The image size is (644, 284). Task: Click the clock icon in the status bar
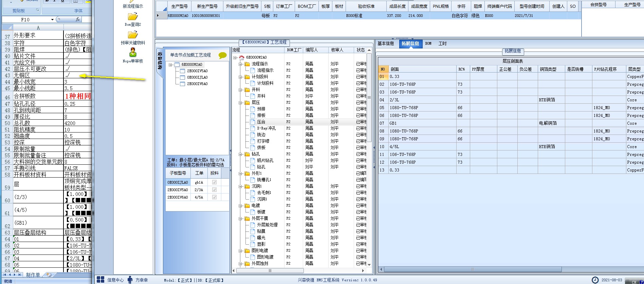click(x=595, y=280)
